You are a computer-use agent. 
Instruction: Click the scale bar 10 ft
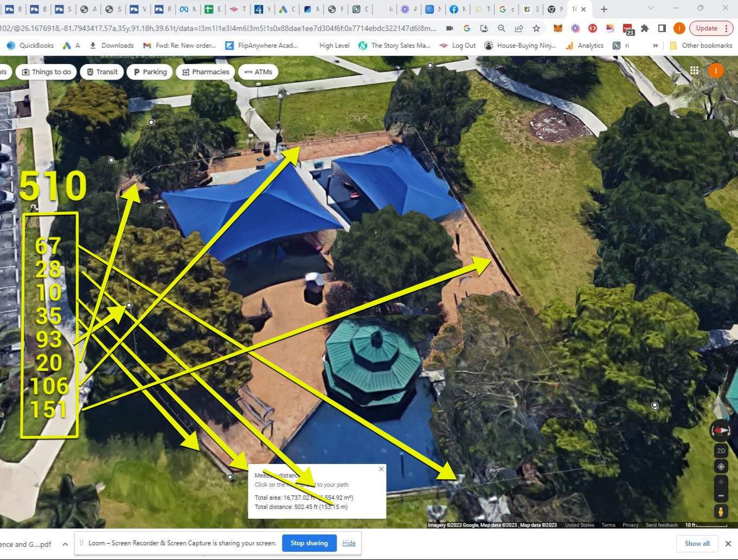tap(705, 525)
